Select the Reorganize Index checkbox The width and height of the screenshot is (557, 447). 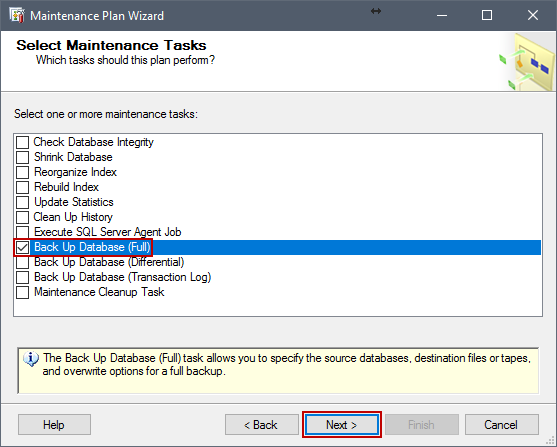click(22, 172)
